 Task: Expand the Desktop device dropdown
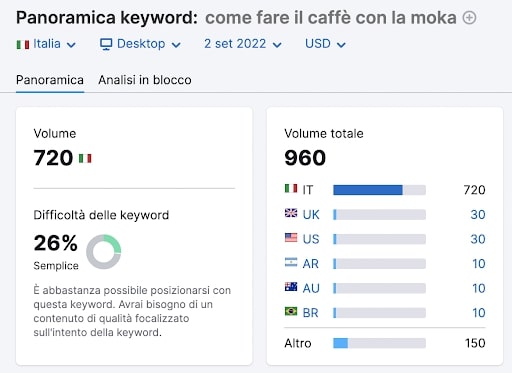coord(140,44)
